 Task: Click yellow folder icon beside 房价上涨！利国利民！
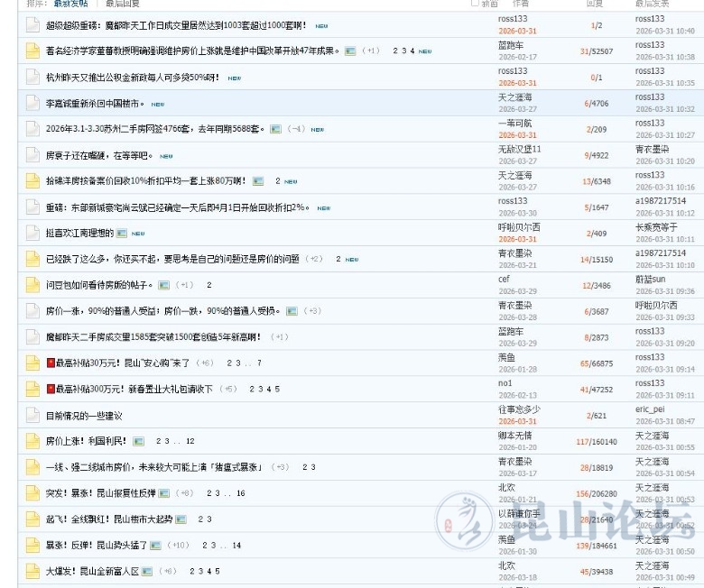click(32, 442)
